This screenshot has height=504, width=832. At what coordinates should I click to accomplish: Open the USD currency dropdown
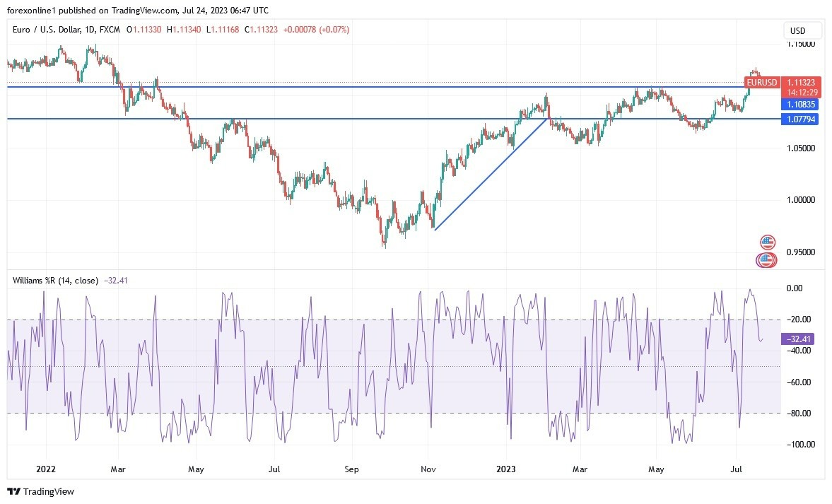803,31
